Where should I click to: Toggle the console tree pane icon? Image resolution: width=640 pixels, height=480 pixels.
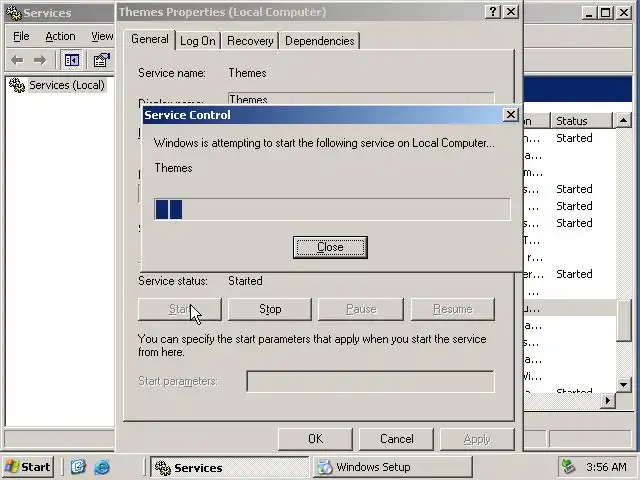point(71,60)
